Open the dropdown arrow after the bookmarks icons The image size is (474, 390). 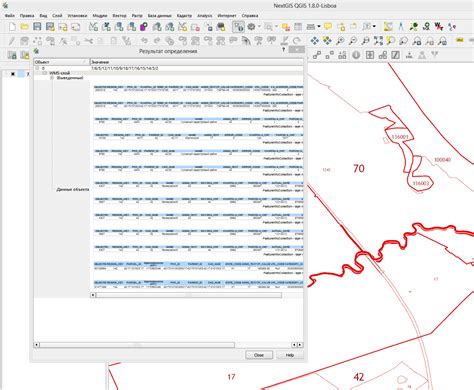tap(374, 27)
